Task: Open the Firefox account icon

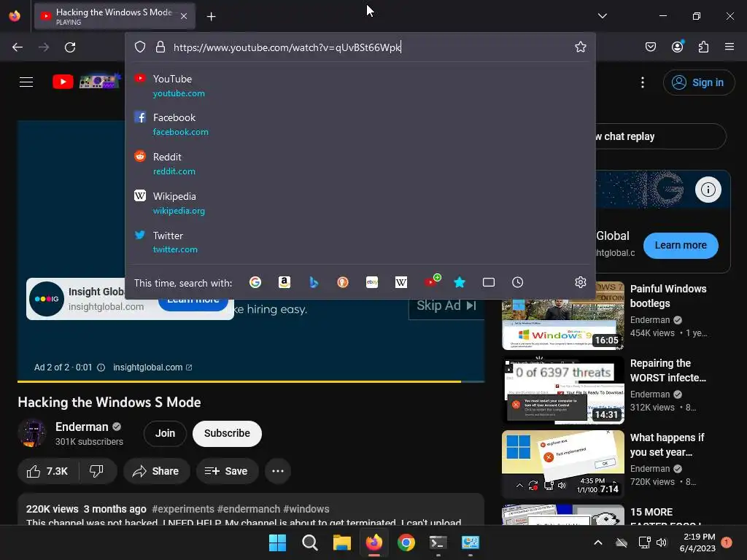Action: tap(678, 46)
